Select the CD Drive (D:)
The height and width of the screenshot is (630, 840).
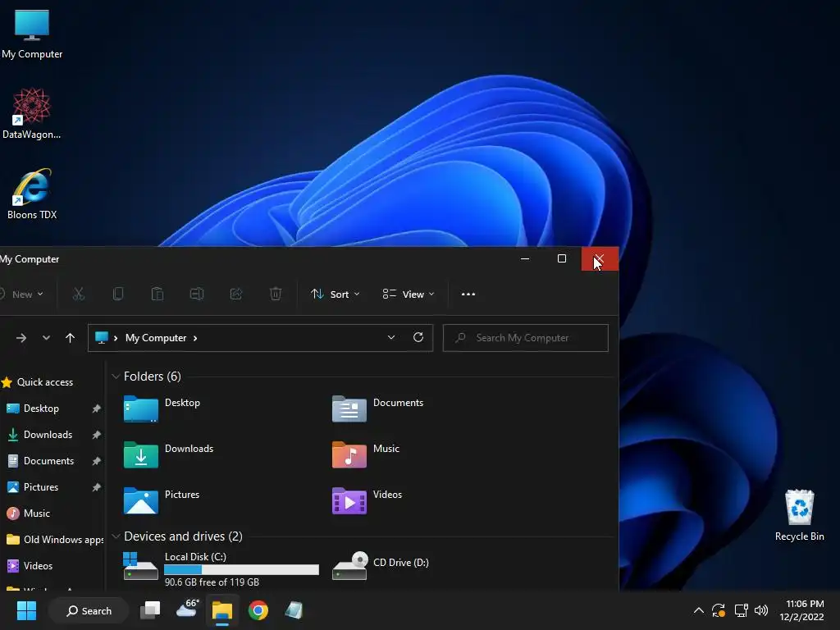(381, 566)
